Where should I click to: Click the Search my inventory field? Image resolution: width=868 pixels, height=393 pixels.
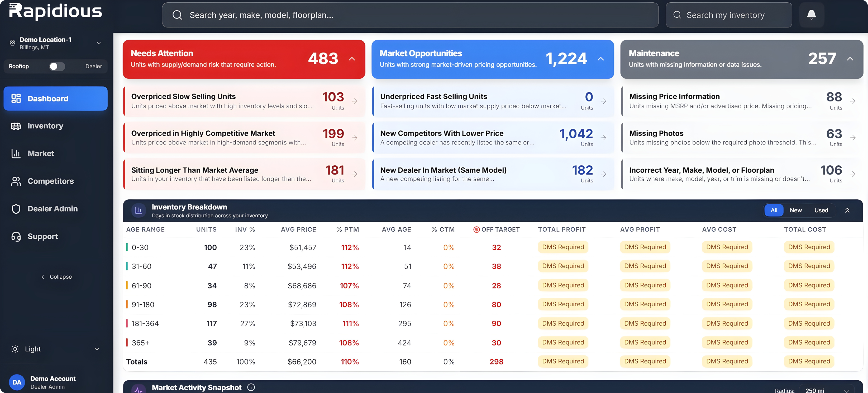(x=728, y=15)
